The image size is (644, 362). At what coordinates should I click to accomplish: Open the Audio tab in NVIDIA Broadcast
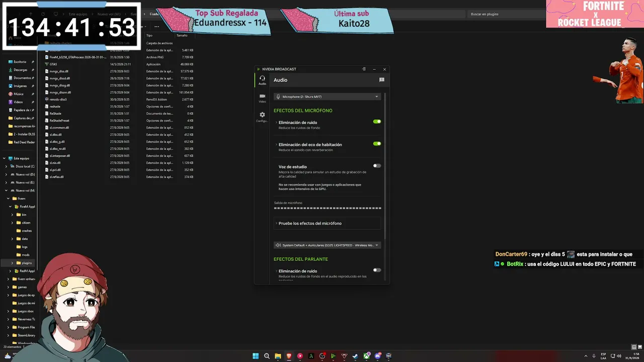pos(262,80)
